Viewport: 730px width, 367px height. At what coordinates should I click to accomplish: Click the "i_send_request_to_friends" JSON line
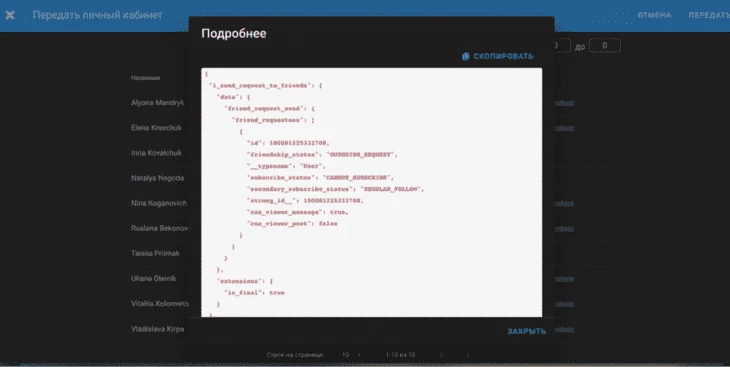(266, 86)
